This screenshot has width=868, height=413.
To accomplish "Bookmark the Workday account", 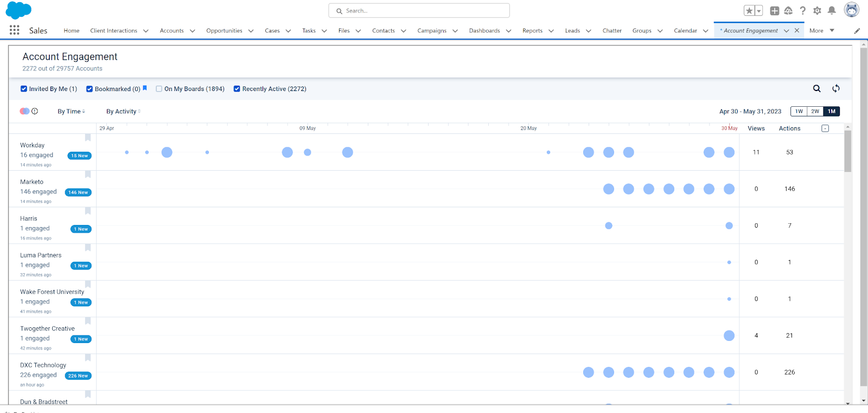I will point(88,138).
